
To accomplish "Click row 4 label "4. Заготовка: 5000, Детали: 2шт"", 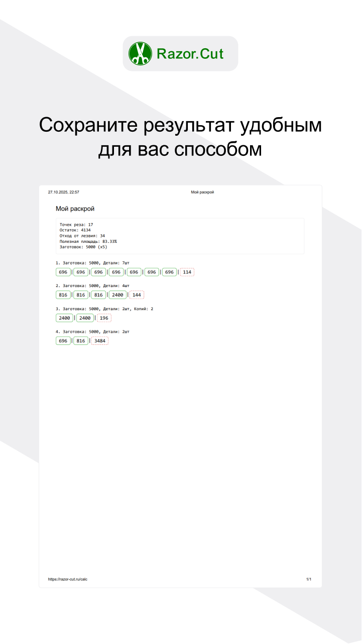I will [93, 332].
